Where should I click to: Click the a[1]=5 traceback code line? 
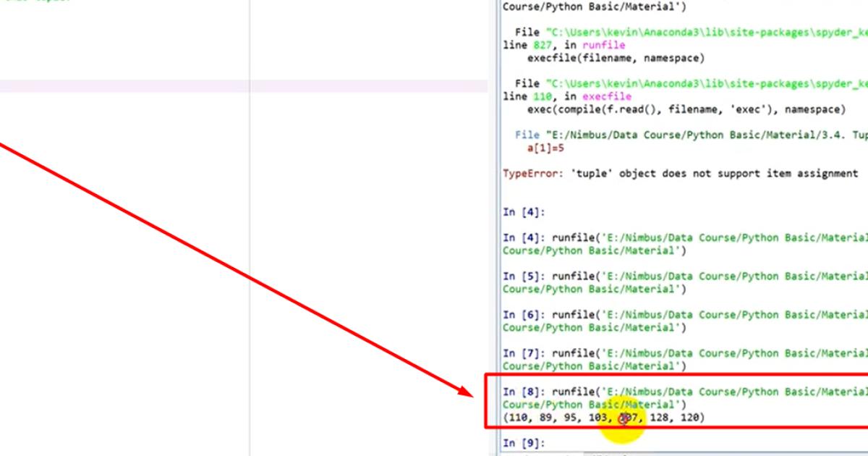coord(545,148)
